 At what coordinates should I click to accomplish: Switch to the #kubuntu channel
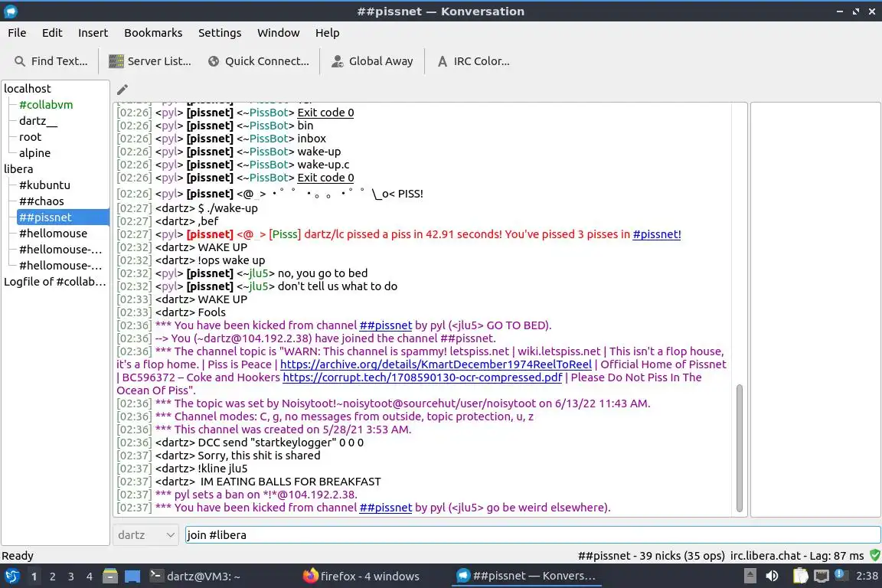[x=44, y=185]
